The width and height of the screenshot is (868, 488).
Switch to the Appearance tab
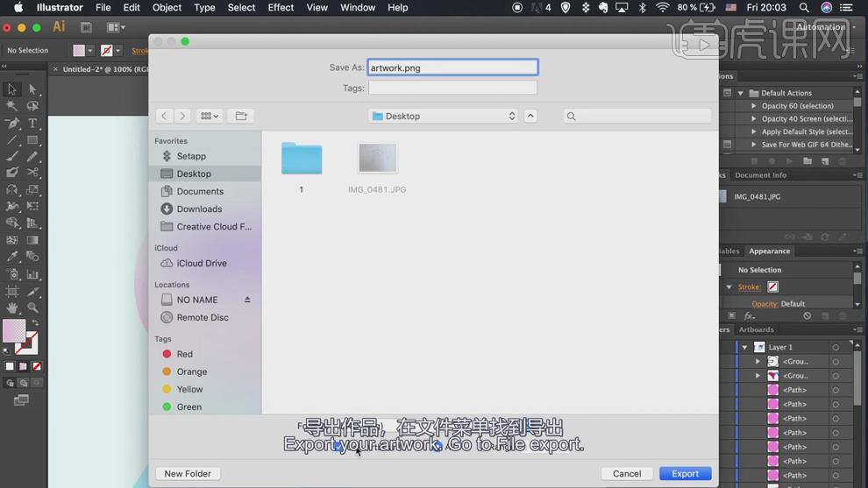[769, 251]
